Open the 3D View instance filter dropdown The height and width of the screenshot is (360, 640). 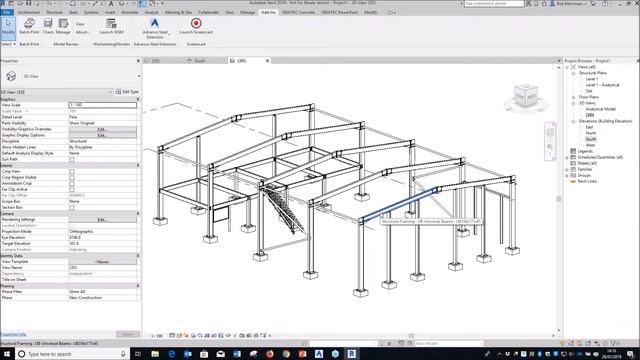tap(110, 92)
